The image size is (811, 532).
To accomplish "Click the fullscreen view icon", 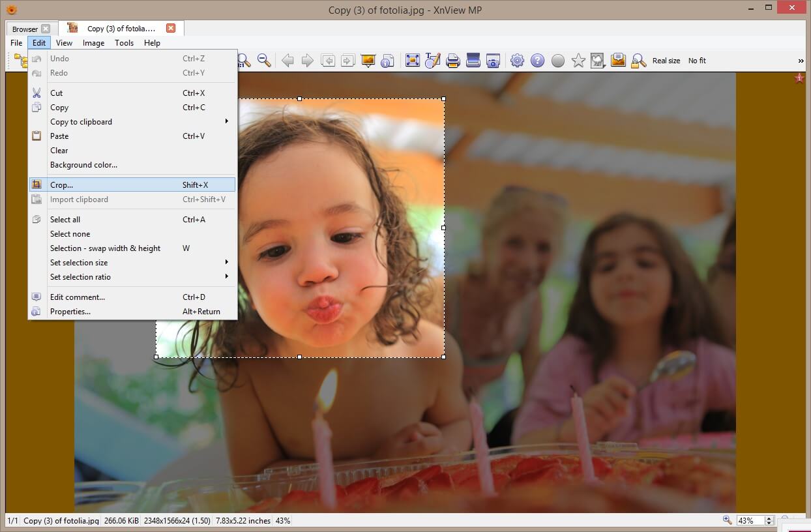I will click(x=412, y=61).
